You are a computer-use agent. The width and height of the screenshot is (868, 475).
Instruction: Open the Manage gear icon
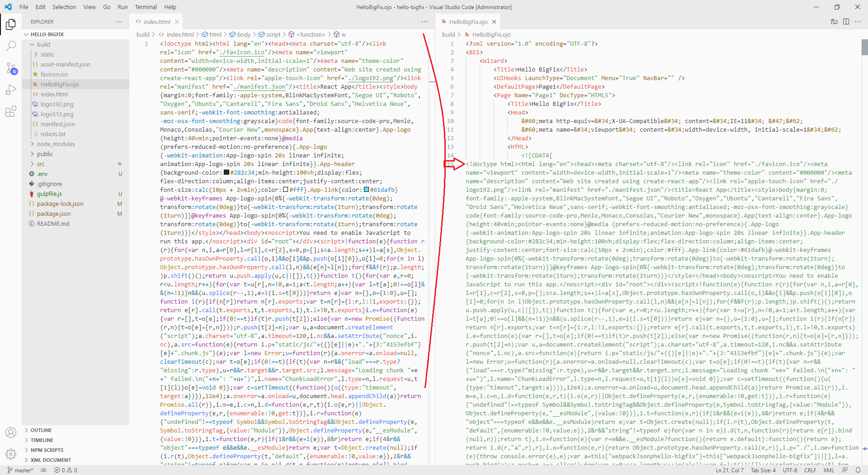point(11,454)
